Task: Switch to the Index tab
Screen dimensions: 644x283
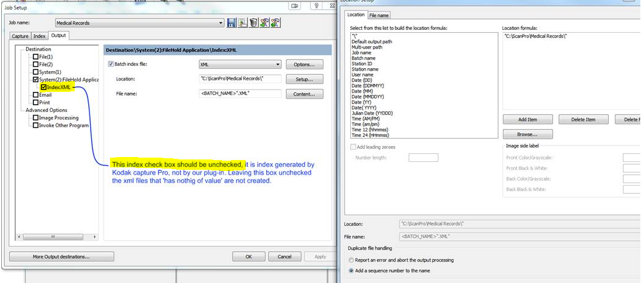Action: [x=40, y=36]
